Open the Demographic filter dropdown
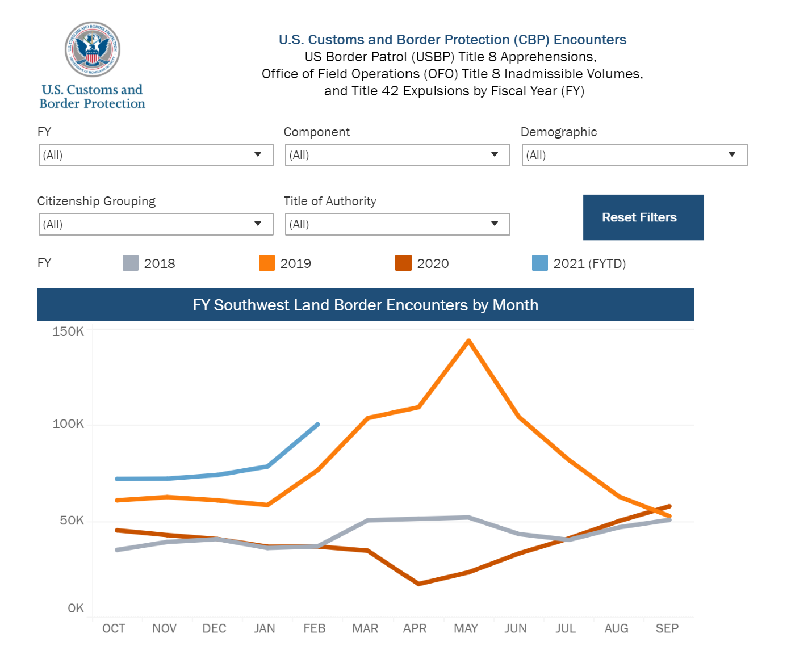Image resolution: width=812 pixels, height=663 pixels. point(634,155)
